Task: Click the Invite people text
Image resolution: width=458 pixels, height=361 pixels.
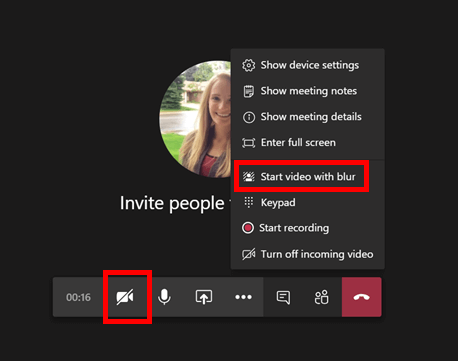Action: 172,203
